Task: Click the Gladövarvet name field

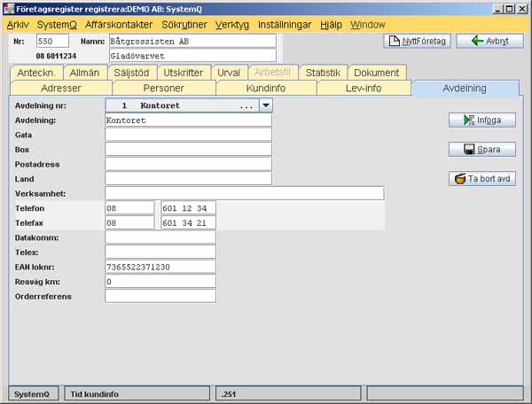Action: 192,56
